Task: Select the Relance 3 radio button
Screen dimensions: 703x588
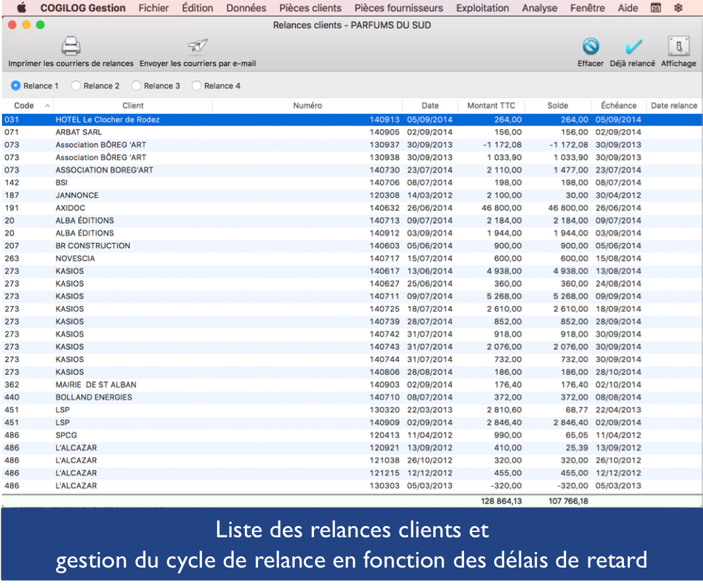Action: tap(136, 86)
